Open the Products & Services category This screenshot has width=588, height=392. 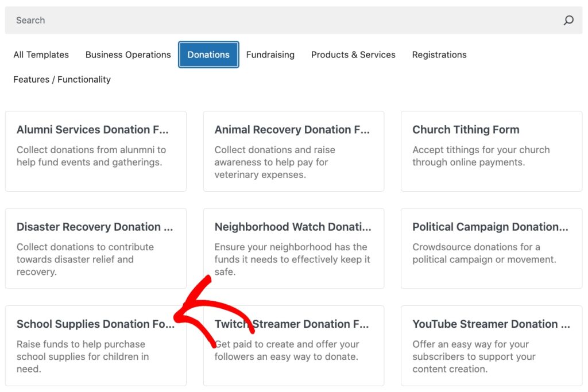point(353,55)
